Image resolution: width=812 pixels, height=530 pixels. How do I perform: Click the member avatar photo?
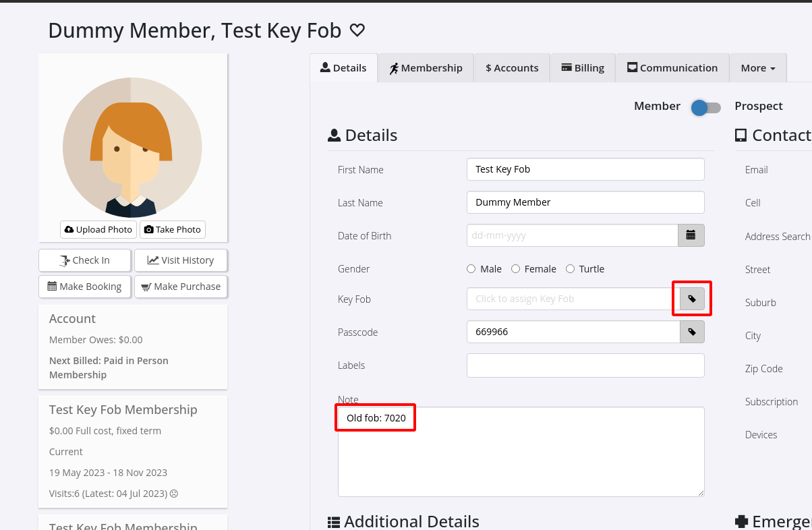(132, 147)
